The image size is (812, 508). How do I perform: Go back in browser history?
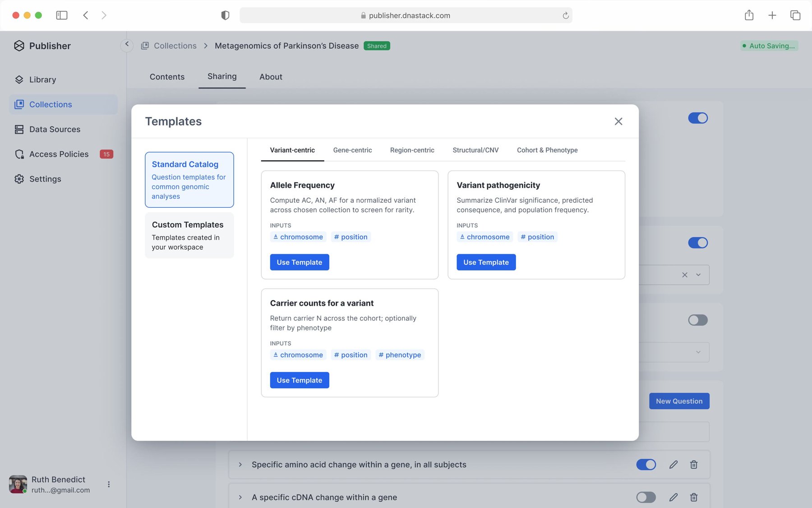[86, 15]
